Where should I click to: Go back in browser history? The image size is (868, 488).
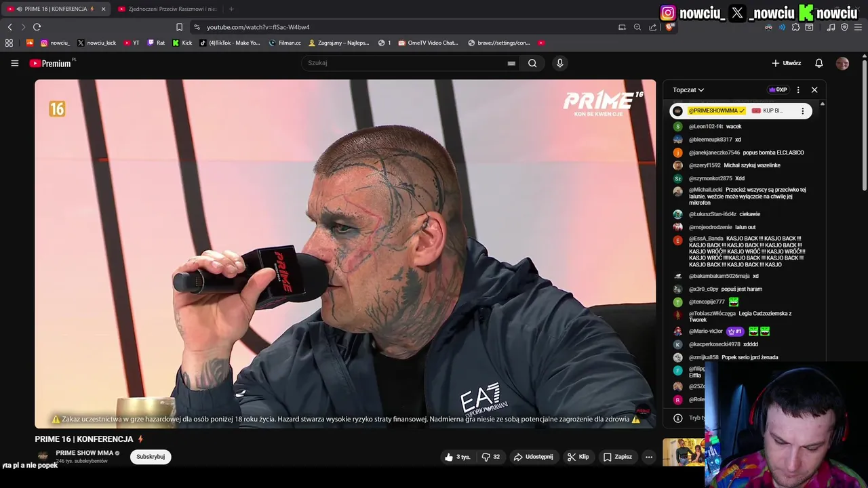(x=9, y=27)
